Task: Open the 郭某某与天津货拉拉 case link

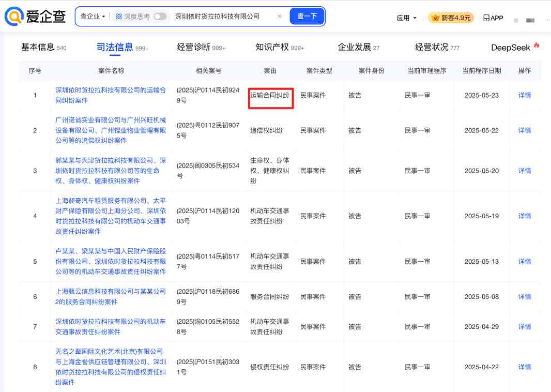Action: 111,171
